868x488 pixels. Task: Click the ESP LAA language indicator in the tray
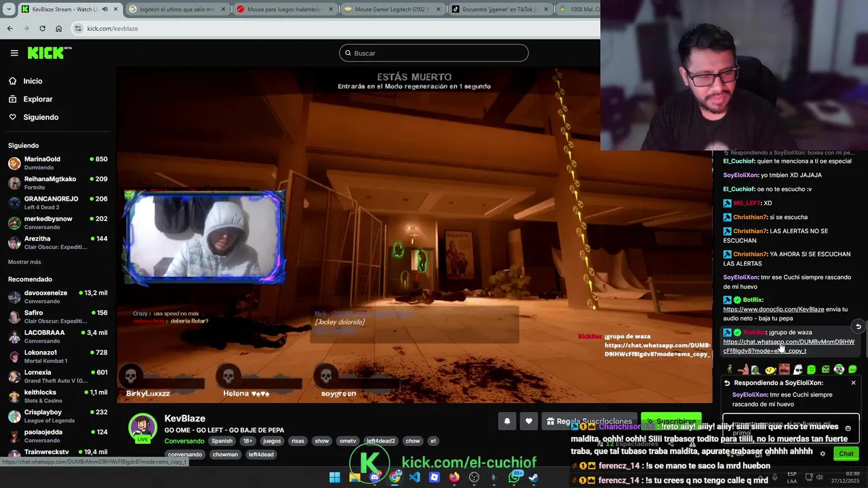[x=791, y=477]
